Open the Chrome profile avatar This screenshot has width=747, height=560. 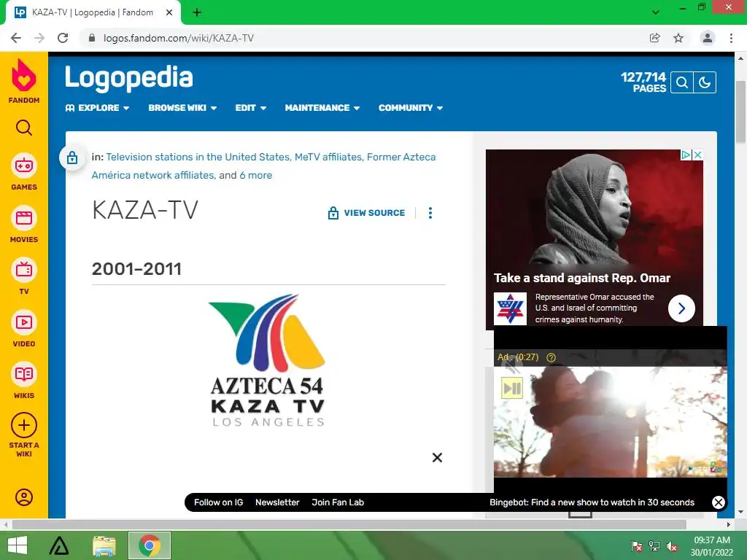(708, 38)
